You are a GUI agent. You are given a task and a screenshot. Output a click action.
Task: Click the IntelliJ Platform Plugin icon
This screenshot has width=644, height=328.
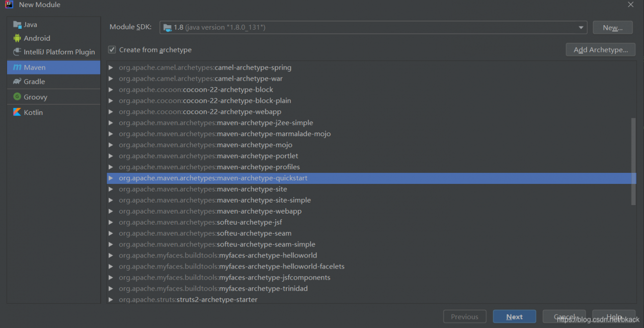(17, 52)
